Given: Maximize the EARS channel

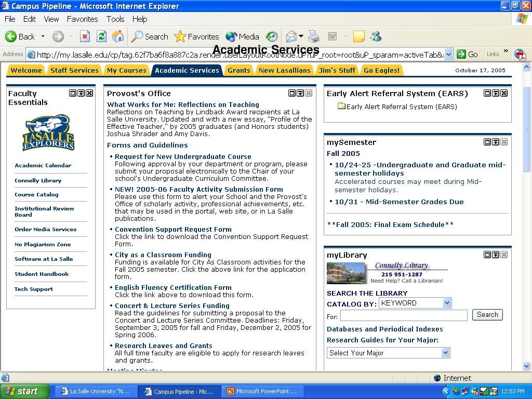Looking at the screenshot, I should pos(487,93).
